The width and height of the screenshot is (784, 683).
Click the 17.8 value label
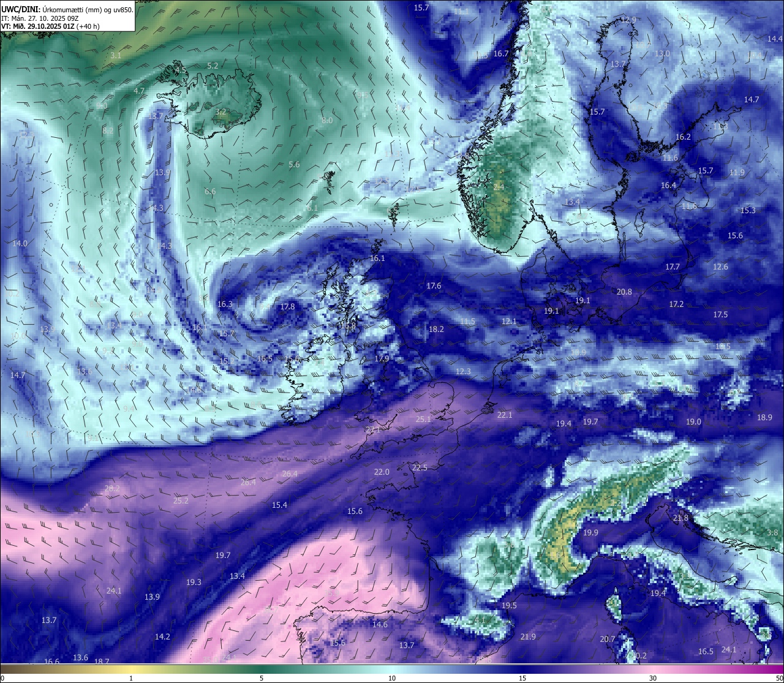coord(287,307)
